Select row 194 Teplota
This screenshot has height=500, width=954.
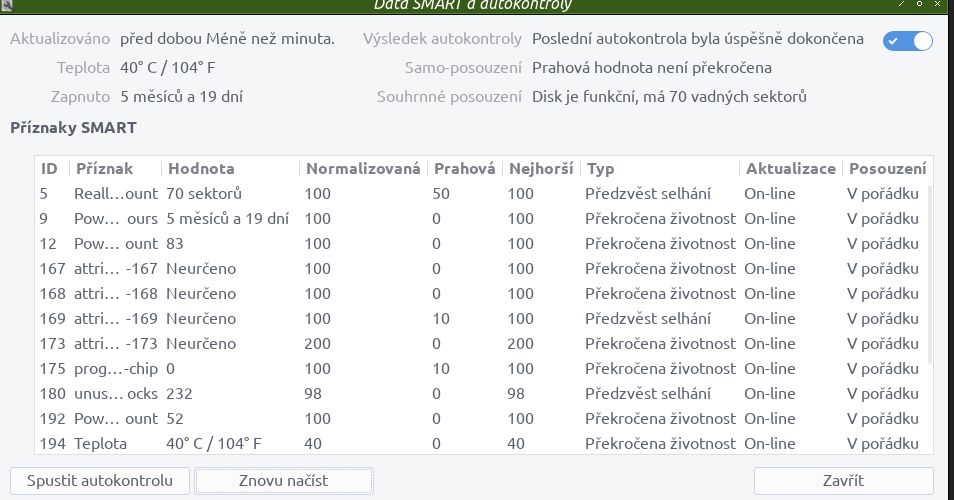(x=481, y=443)
